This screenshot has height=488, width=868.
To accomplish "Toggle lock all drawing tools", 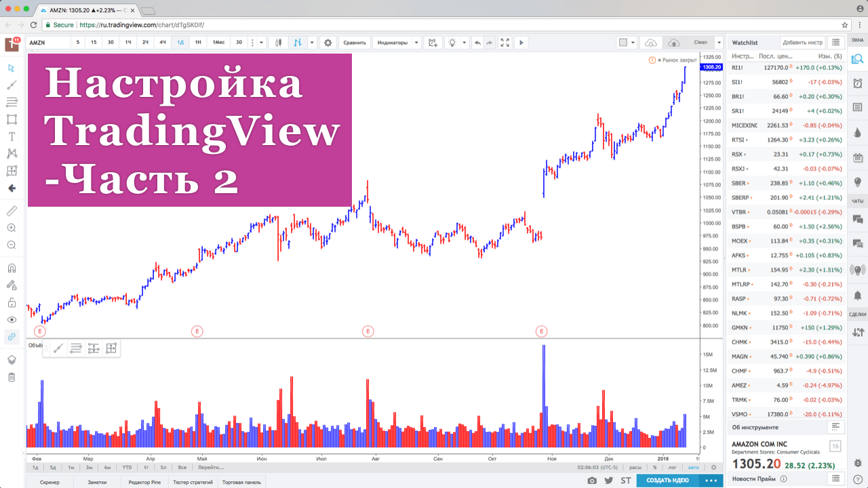I will pos(12,302).
